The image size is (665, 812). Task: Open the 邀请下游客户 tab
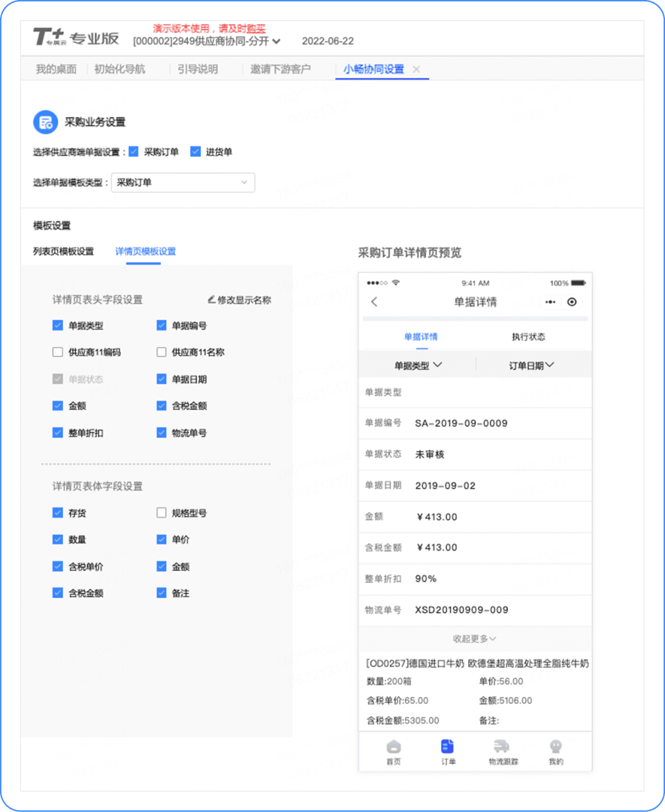point(280,69)
